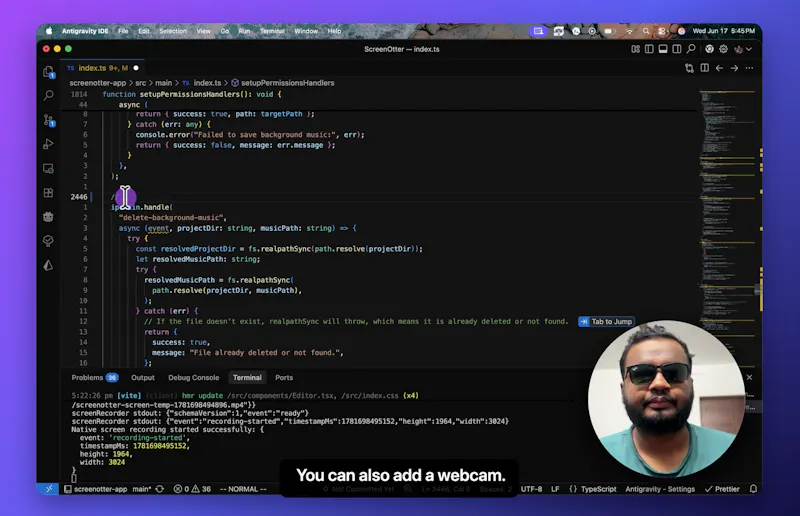Open the Explorer view in activity bar
800x516 pixels.
tap(48, 71)
